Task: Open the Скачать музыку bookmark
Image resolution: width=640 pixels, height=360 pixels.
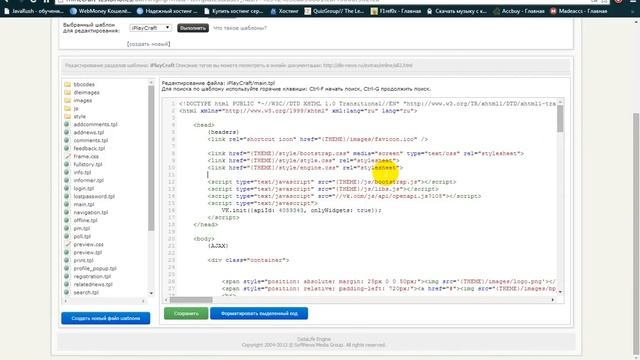Action: pyautogui.click(x=457, y=11)
